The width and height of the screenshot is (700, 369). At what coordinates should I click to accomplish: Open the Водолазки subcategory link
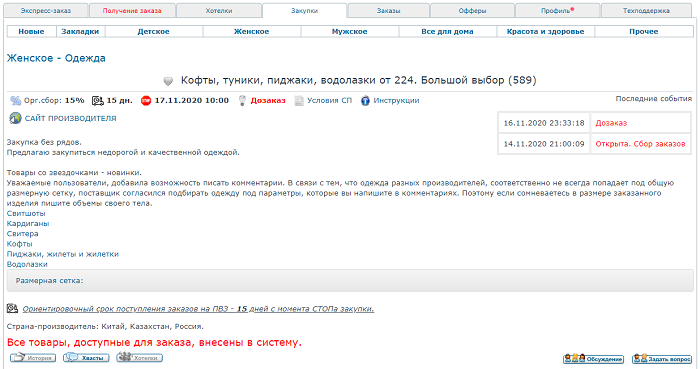pyautogui.click(x=27, y=265)
